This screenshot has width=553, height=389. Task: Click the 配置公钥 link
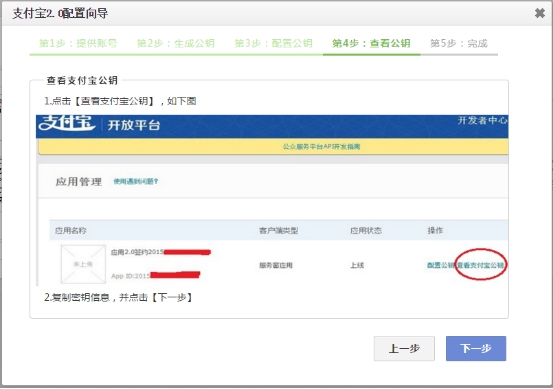tap(440, 265)
